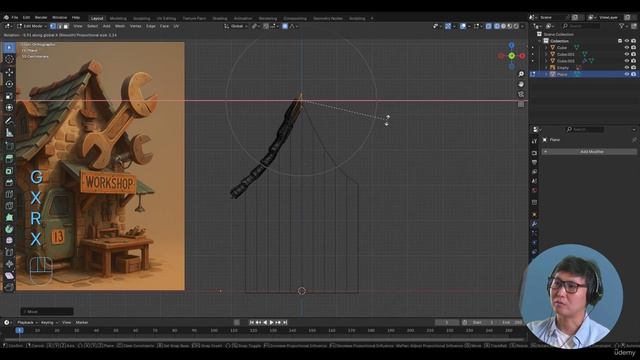The image size is (640, 360).
Task: Select the Annotate tool
Action: 9,121
